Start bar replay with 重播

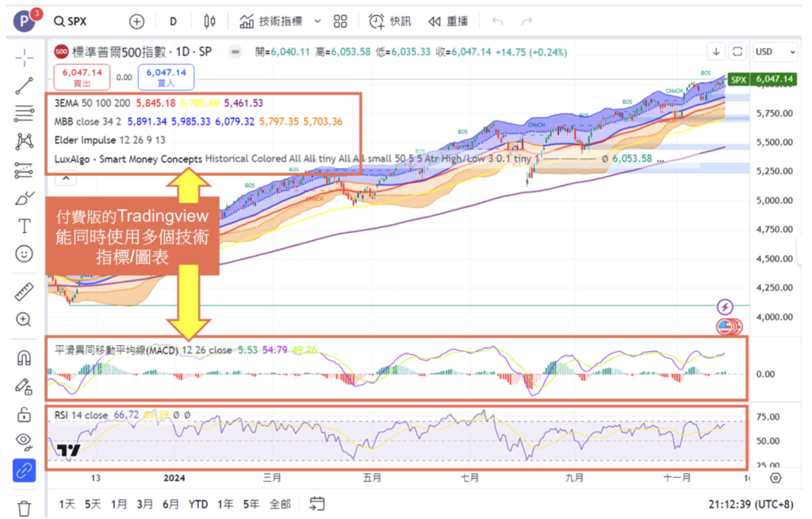point(448,21)
